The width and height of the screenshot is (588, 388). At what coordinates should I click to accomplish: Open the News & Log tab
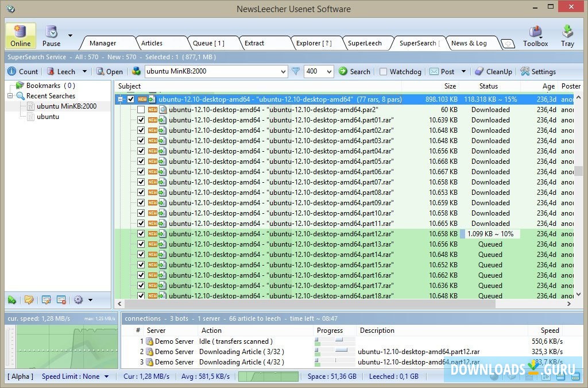[469, 43]
